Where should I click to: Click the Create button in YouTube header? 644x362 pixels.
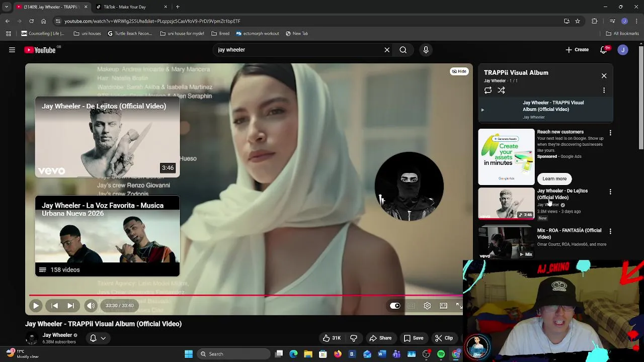[577, 50]
